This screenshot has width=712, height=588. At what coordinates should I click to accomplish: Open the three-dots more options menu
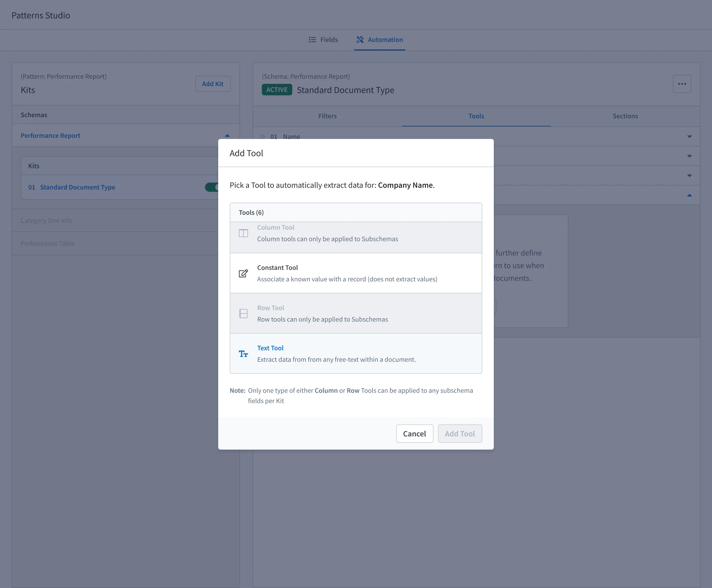(682, 84)
